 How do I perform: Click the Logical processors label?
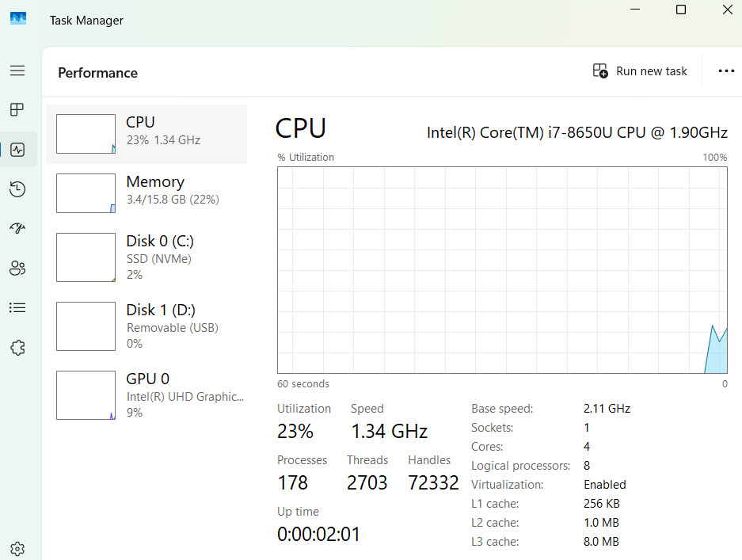click(520, 466)
